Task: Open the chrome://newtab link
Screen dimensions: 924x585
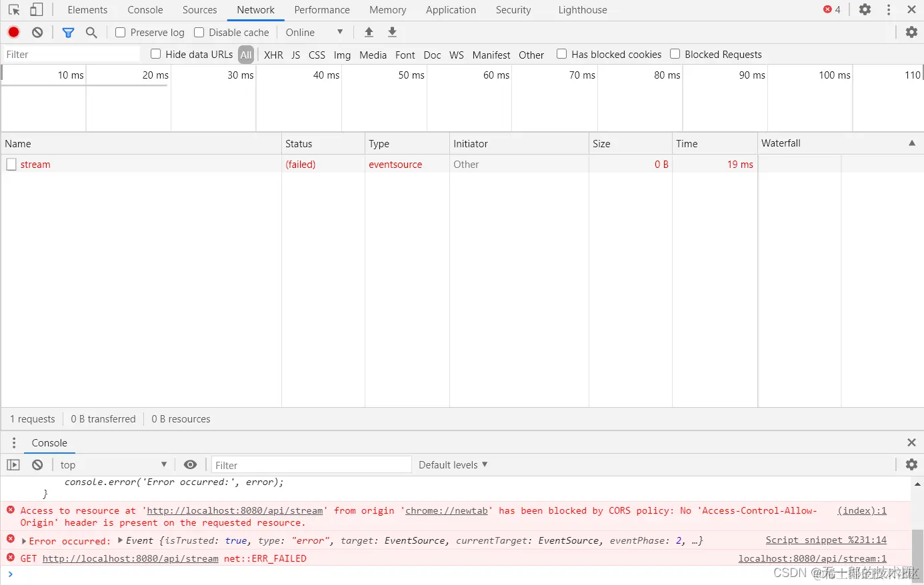Action: tap(447, 511)
